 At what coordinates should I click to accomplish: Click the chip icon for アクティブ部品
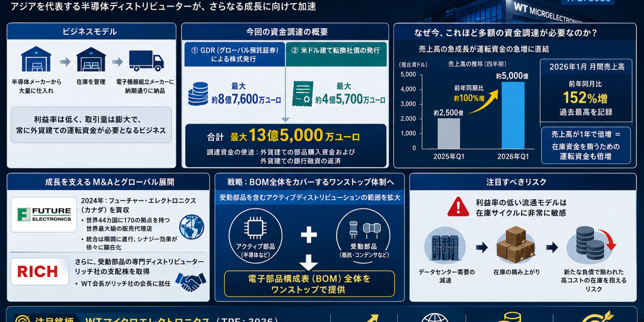tap(255, 228)
